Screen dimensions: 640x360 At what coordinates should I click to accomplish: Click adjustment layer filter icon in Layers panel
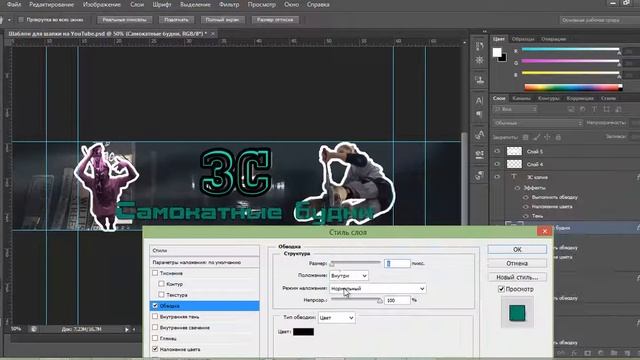[582, 109]
